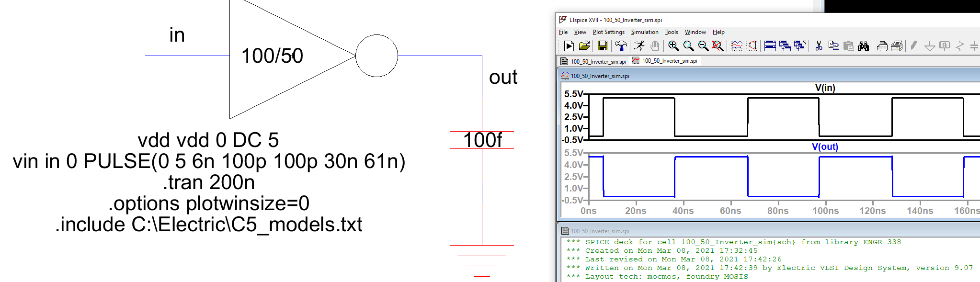Switch to the netlist text tab
Screen dimensions: 980x282
pos(594,61)
